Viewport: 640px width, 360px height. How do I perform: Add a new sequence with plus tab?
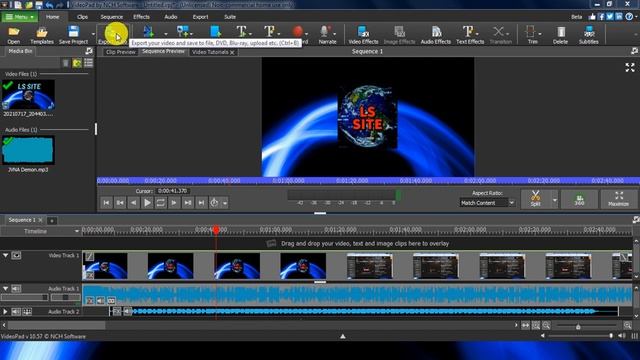[x=52, y=220]
